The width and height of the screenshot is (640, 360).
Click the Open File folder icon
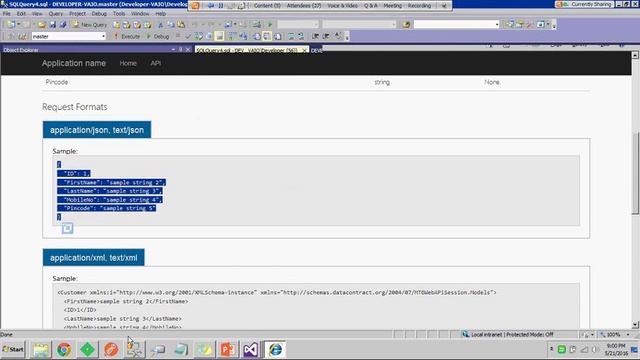pyautogui.click(x=42, y=24)
